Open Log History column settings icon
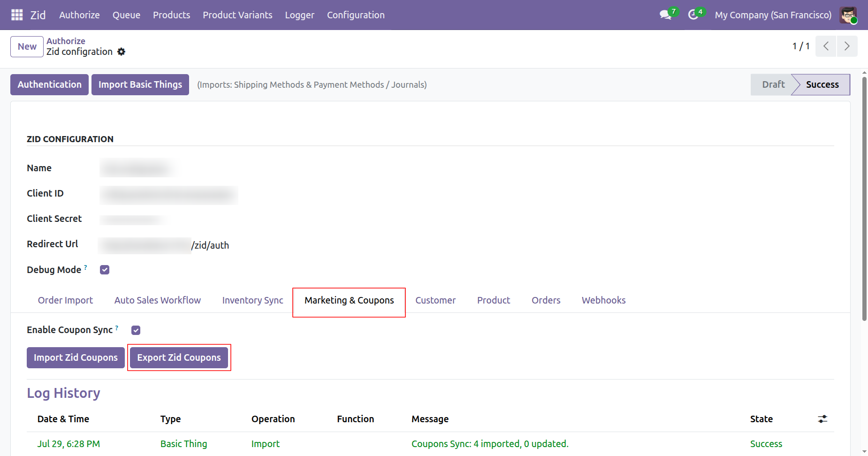 coord(822,419)
